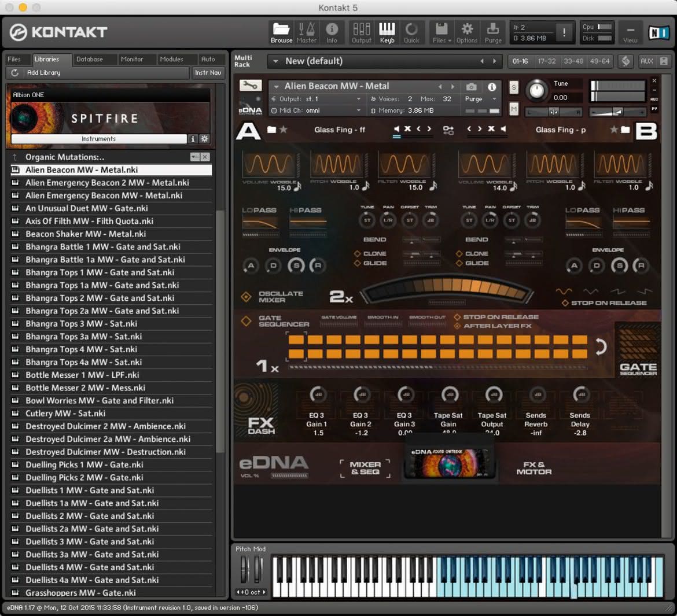Switch to the Database tab
Screen dimensions: 677x616
[x=89, y=59]
